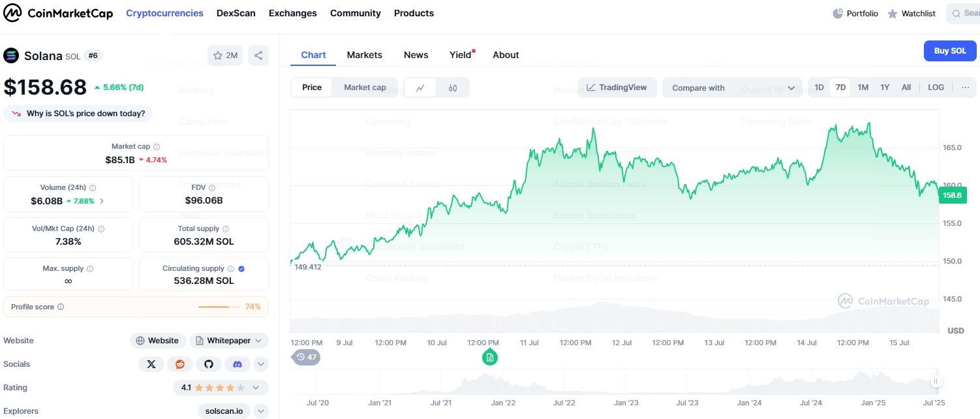Open the Portfolio pie icon
Screen dimensions: 980x419
[x=838, y=13]
